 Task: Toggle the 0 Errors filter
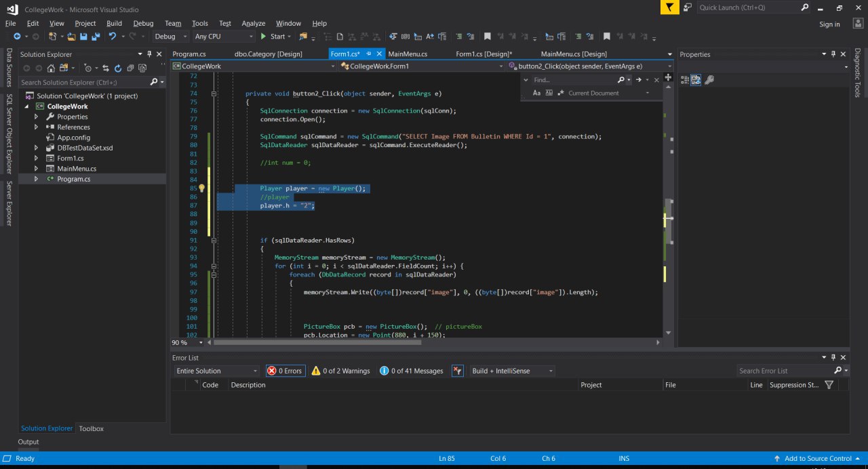coord(285,371)
